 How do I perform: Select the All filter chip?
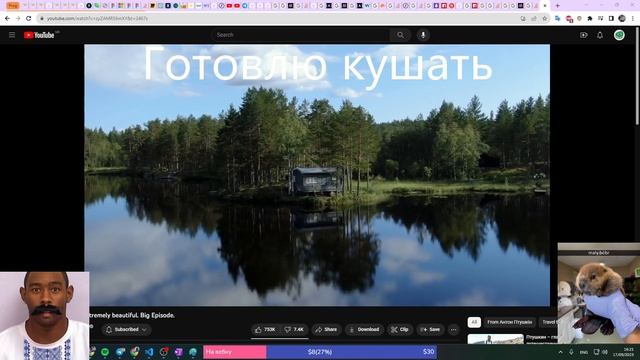click(474, 322)
